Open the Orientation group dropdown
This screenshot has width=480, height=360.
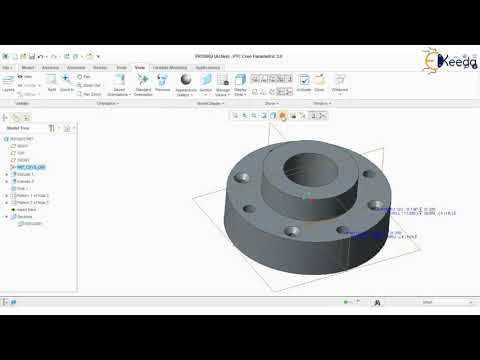(108, 103)
